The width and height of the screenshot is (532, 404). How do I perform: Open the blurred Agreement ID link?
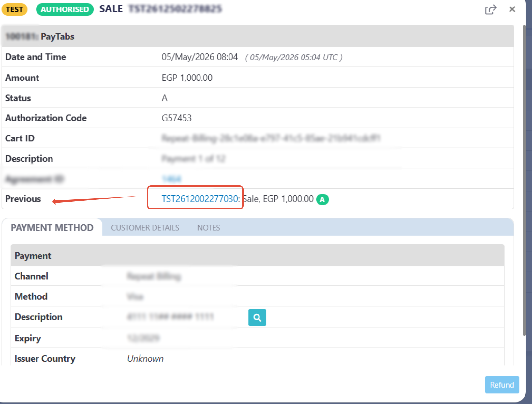pos(171,179)
